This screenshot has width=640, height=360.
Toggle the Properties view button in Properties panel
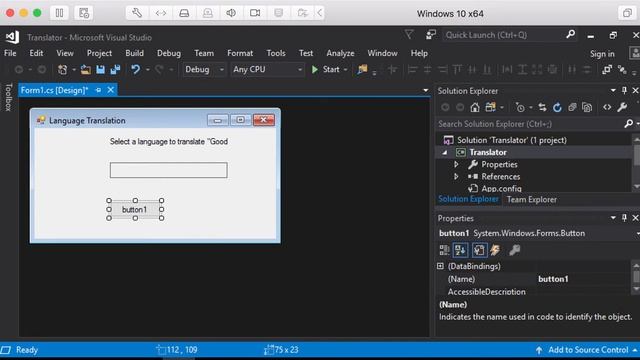point(479,250)
